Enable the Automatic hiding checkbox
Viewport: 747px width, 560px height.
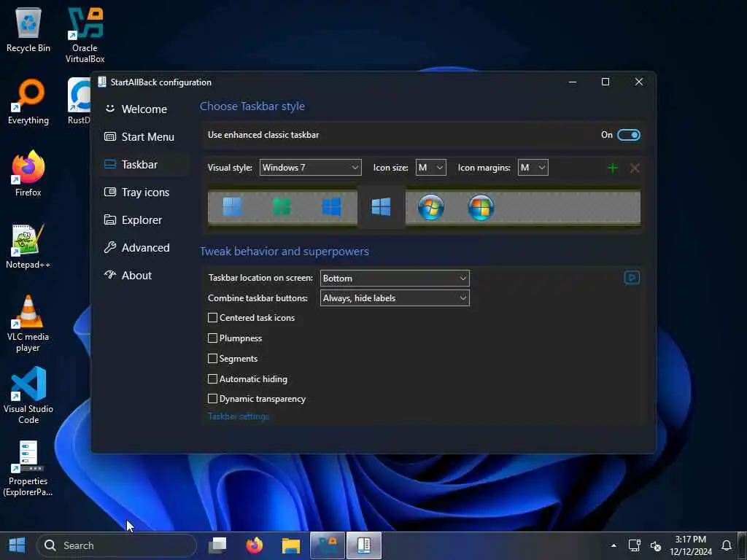click(x=212, y=379)
